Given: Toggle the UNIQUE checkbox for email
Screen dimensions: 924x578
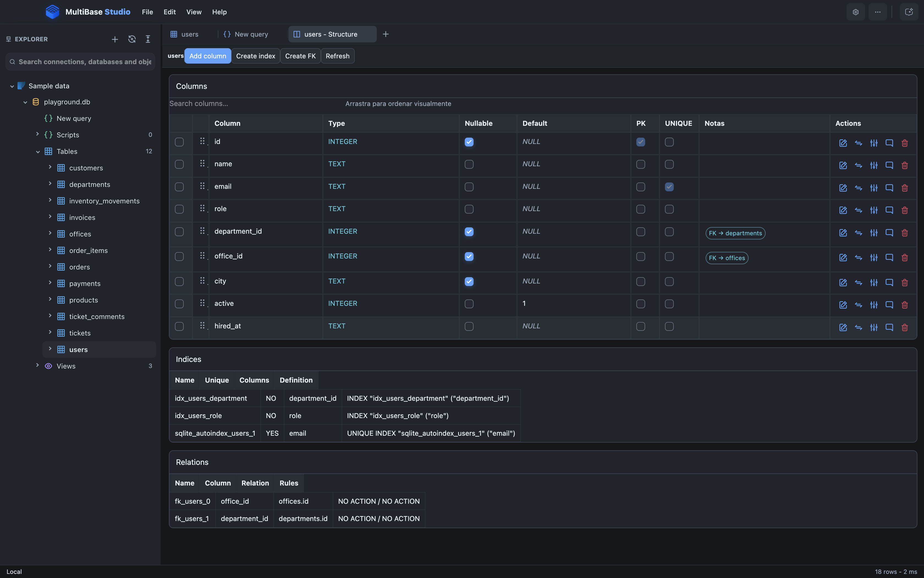Looking at the screenshot, I should (x=669, y=187).
